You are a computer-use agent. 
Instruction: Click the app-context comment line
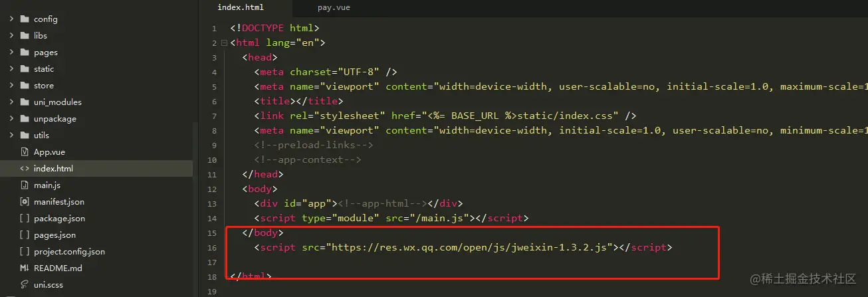[308, 160]
